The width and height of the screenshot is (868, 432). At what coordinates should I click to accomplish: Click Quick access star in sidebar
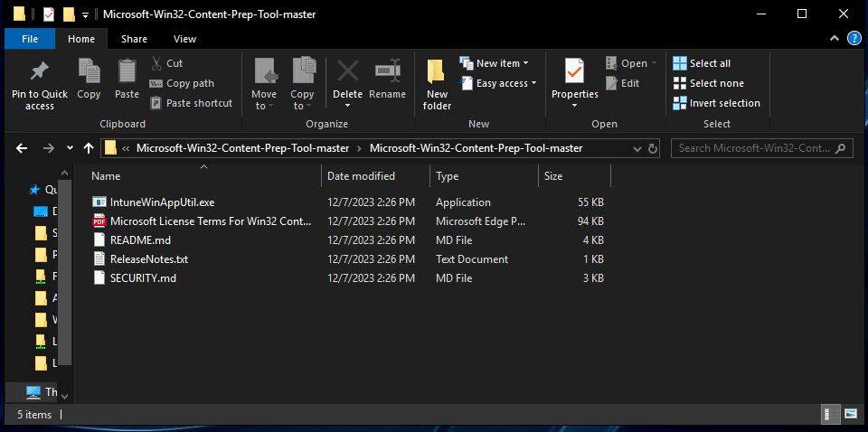(x=34, y=190)
